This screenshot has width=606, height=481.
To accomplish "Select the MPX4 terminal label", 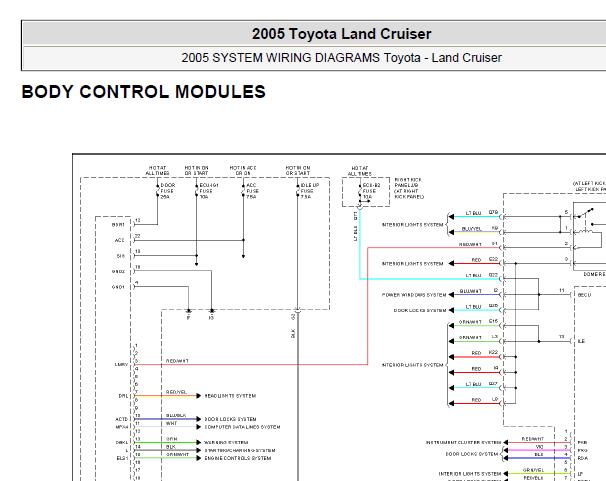I will point(121,427).
